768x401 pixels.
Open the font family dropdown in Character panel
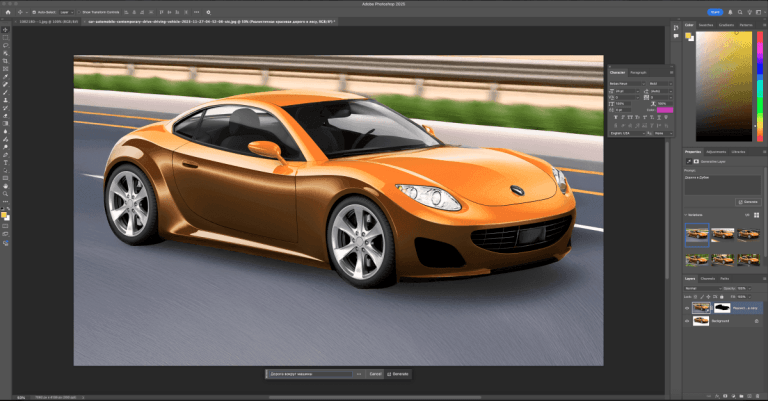(626, 83)
